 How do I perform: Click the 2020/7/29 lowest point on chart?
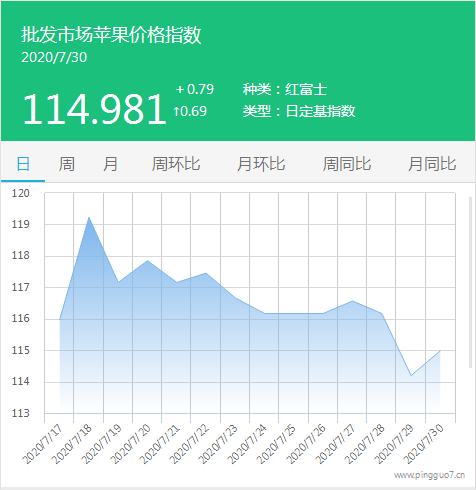tap(411, 376)
